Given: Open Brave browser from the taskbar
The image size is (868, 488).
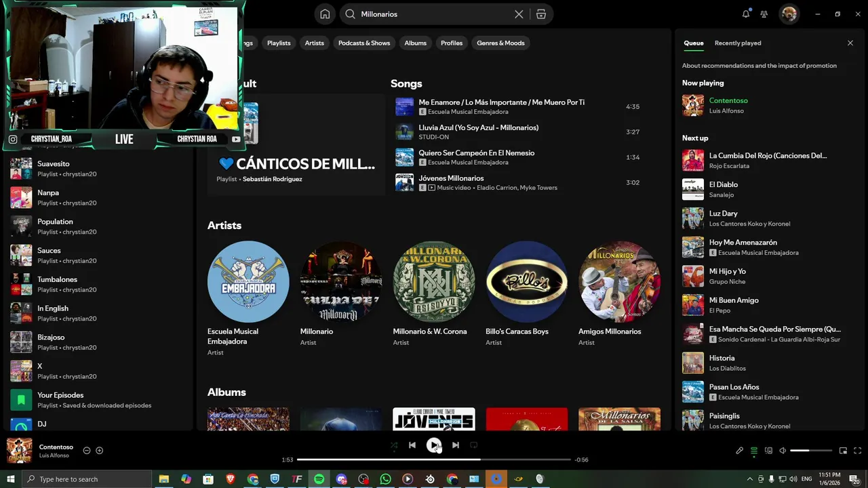Looking at the screenshot, I should (x=231, y=479).
